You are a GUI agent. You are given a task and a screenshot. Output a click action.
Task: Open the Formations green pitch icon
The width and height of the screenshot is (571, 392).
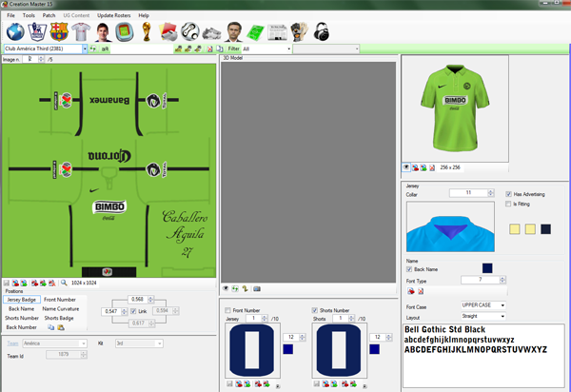(256, 32)
